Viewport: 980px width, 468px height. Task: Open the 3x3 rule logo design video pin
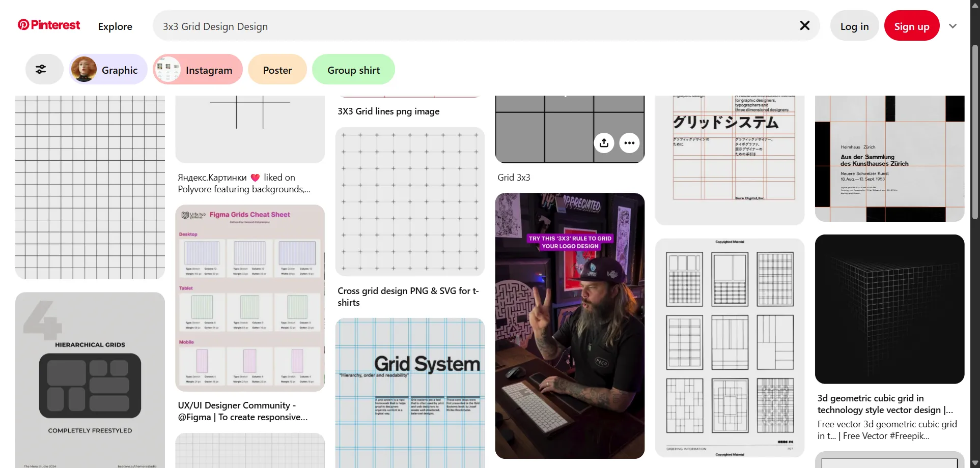point(570,326)
